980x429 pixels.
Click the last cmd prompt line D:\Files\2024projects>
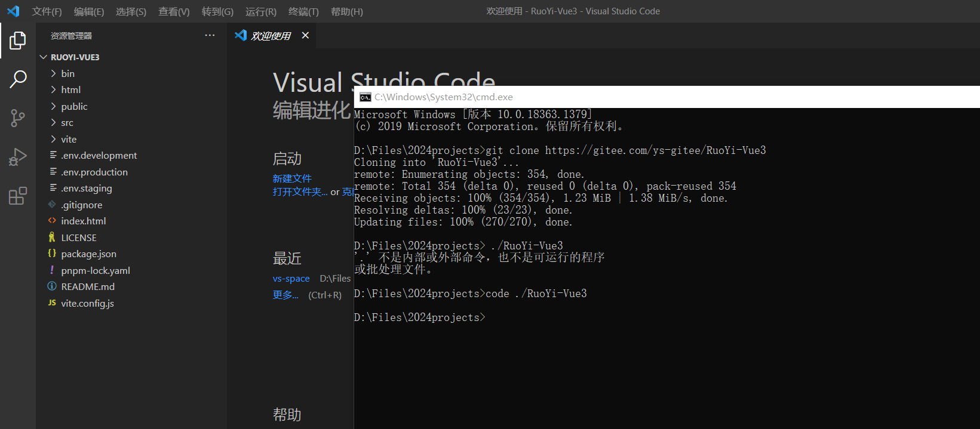point(420,317)
